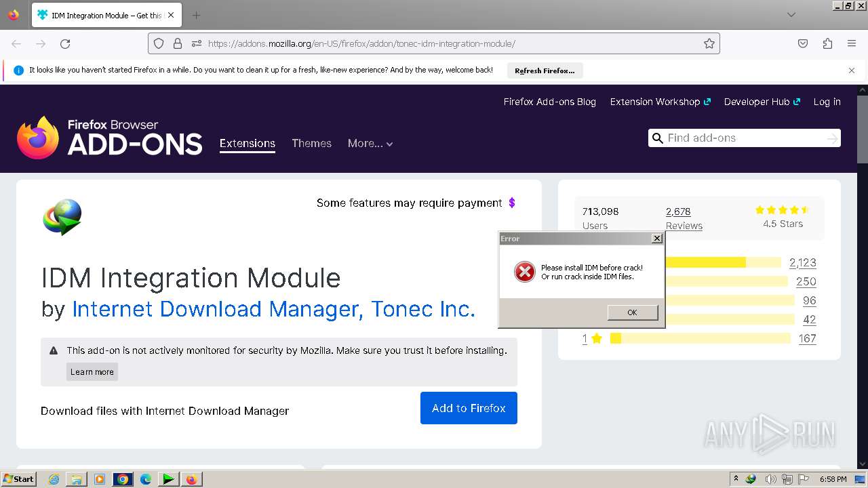The image size is (868, 488).
Task: Open the Themes section
Action: coord(311,143)
